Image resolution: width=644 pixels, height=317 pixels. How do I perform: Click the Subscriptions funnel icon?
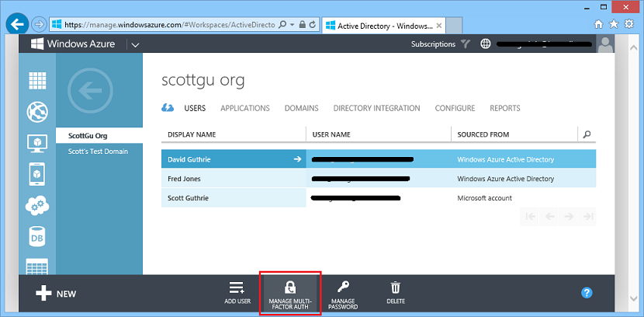click(x=465, y=44)
